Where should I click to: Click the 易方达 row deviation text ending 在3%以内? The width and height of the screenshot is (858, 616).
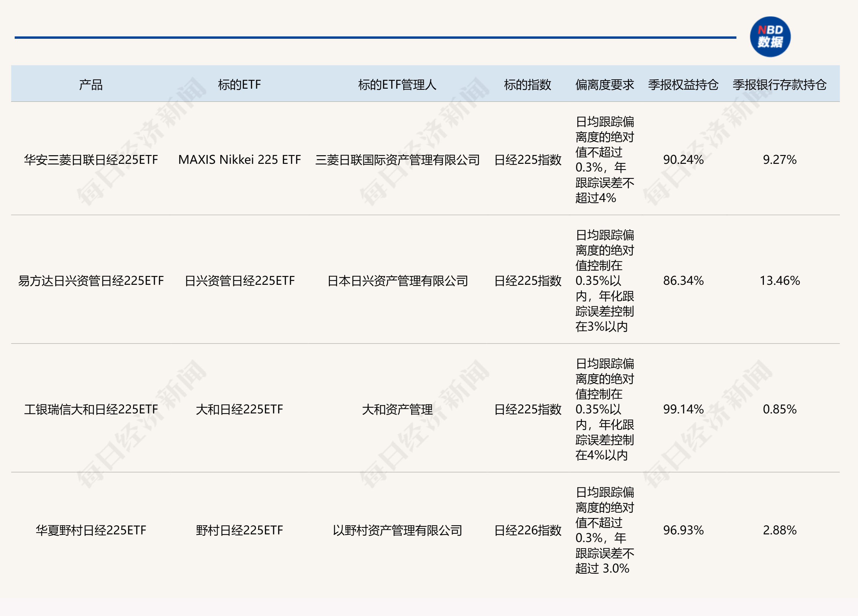coord(605,281)
